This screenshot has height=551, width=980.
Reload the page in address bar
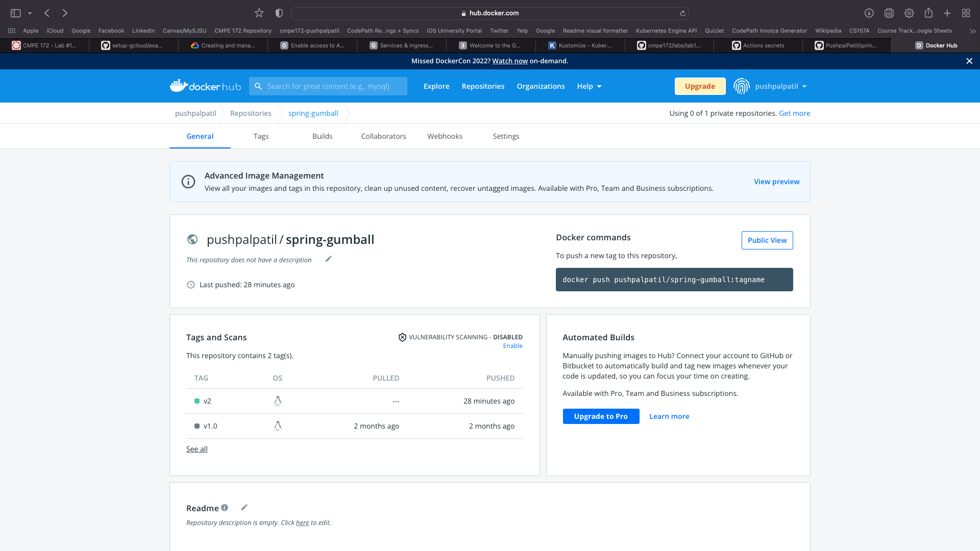[682, 13]
